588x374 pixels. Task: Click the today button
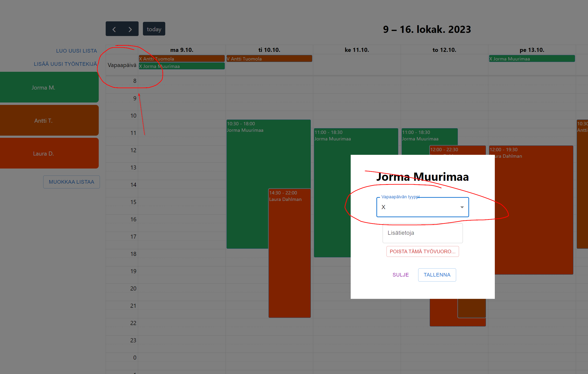pos(154,29)
